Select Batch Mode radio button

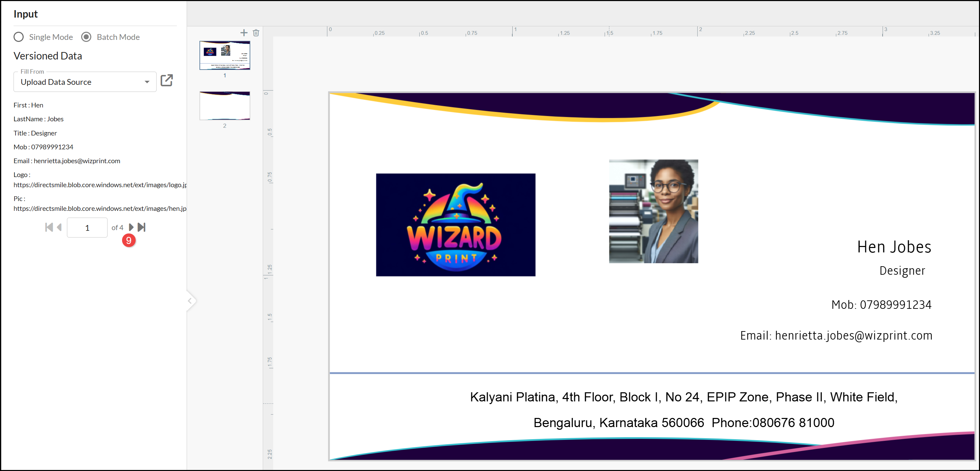pyautogui.click(x=86, y=37)
